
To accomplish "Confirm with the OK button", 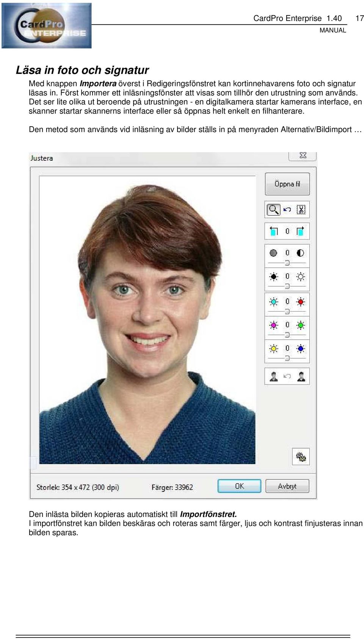I will (239, 486).
